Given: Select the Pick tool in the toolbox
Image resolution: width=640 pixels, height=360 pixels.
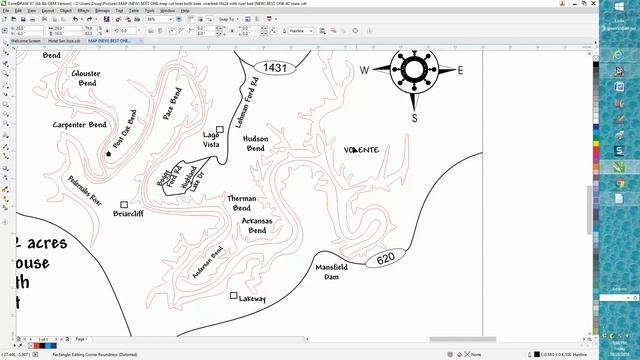Looking at the screenshot, I should point(5,42).
